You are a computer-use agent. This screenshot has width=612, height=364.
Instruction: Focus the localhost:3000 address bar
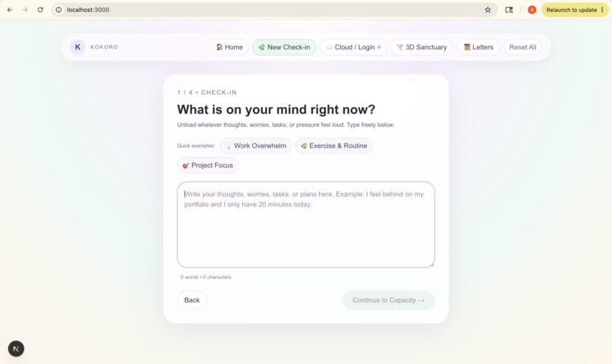(273, 10)
